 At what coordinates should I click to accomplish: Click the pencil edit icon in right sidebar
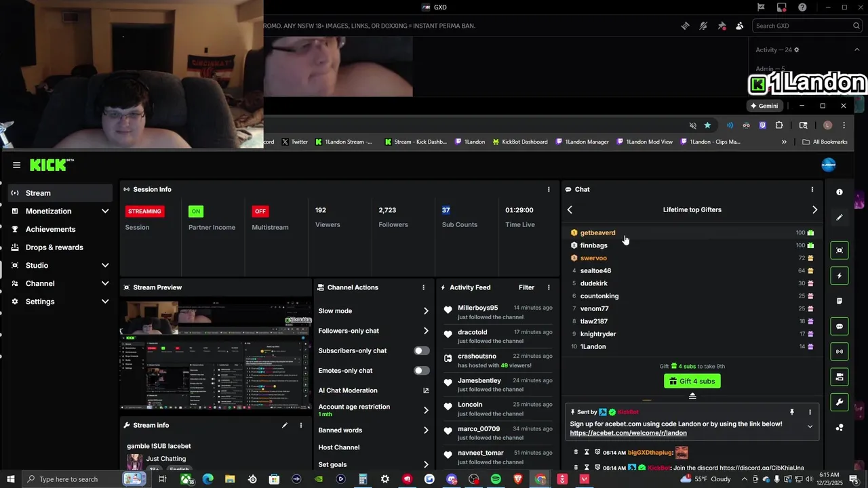840,218
